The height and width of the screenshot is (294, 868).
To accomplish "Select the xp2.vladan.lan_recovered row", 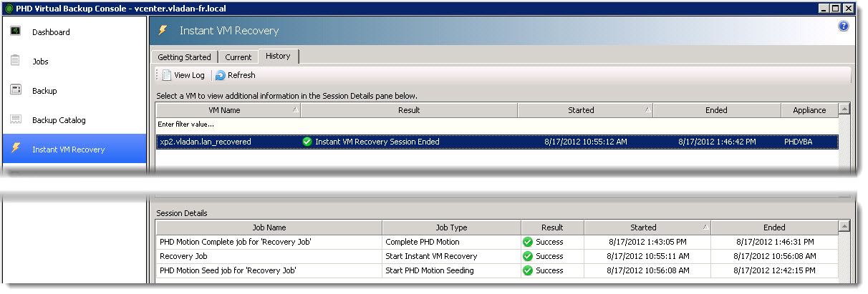I will 497,142.
